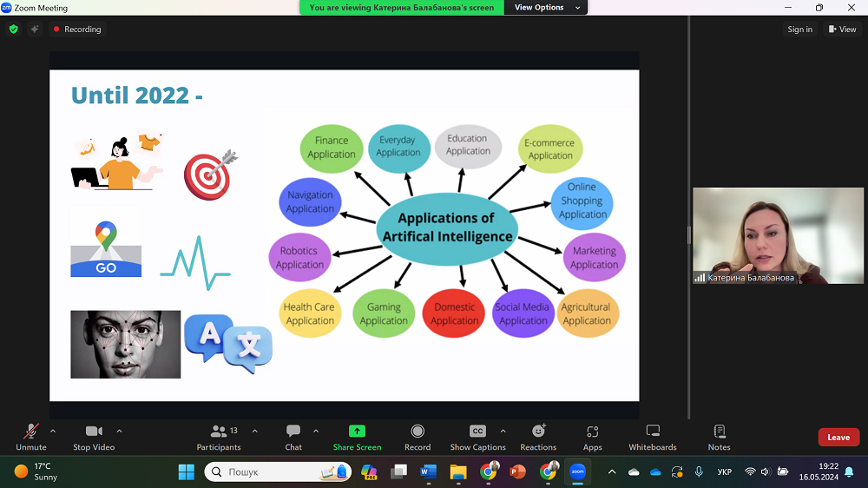The image size is (868, 488).
Task: Expand video options arrow beside Stop Video
Action: 119,431
